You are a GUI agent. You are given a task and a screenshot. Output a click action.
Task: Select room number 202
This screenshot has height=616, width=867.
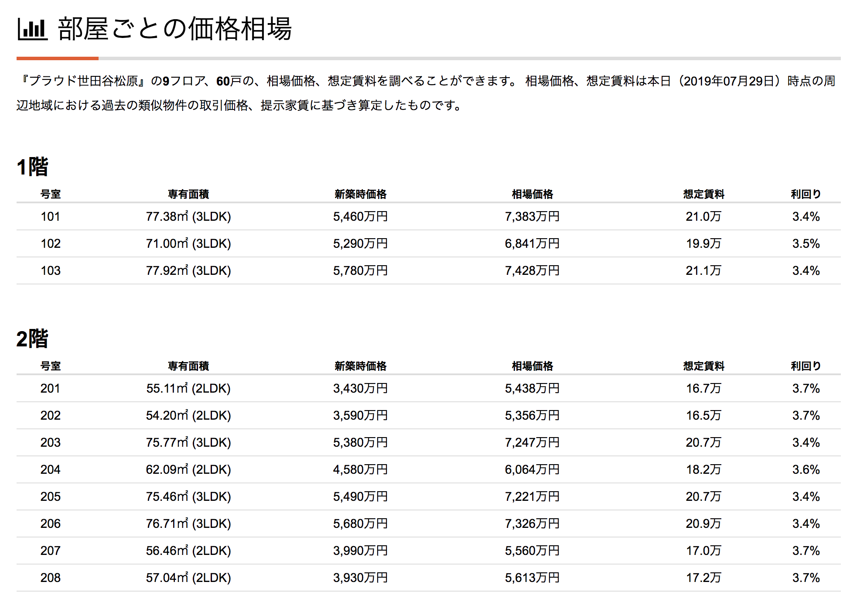coord(50,415)
